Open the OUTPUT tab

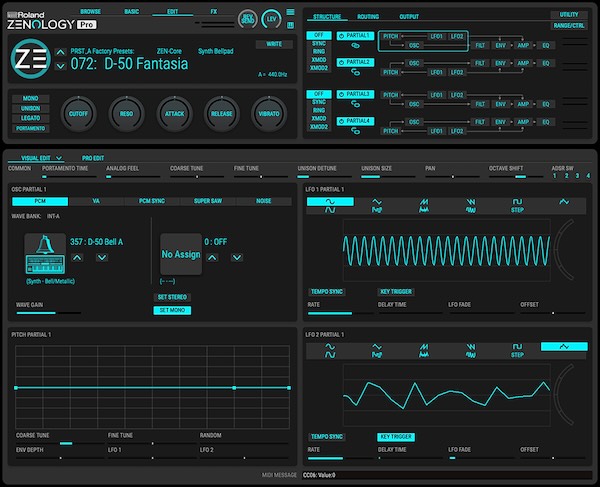(409, 17)
